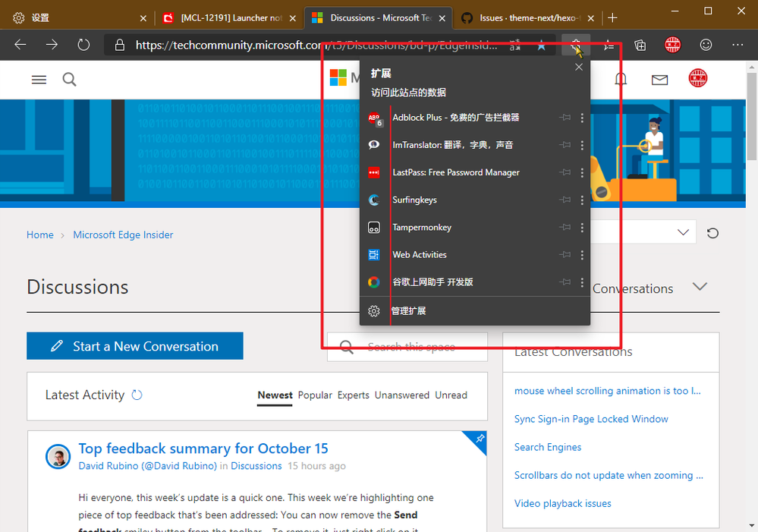
Task: Click the Search this space input field
Action: point(407,347)
